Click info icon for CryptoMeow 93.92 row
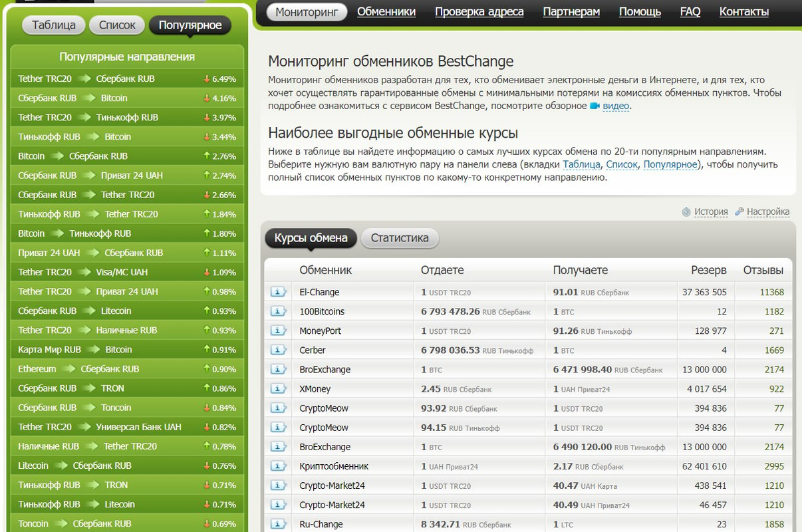The height and width of the screenshot is (532, 802). (278, 408)
